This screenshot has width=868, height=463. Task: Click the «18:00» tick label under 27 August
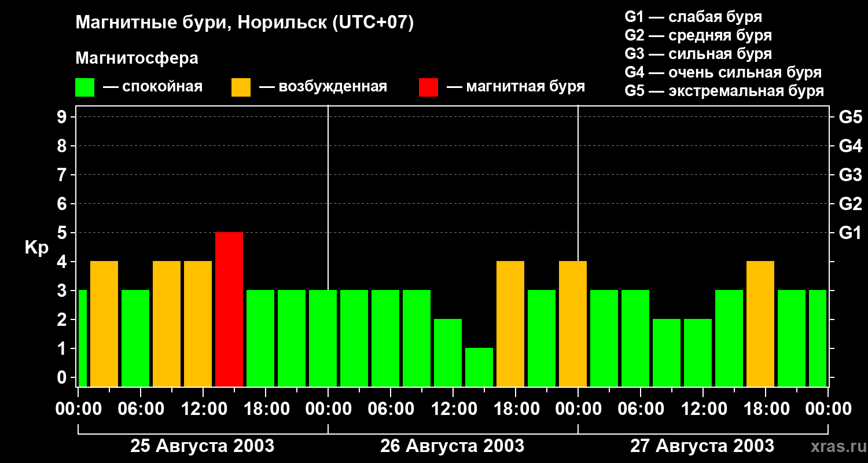(766, 409)
